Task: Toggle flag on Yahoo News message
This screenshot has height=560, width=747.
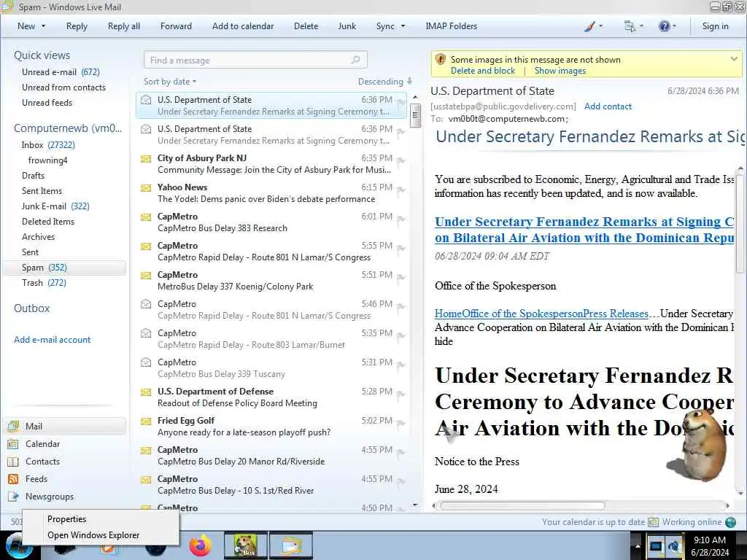Action: [x=401, y=190]
